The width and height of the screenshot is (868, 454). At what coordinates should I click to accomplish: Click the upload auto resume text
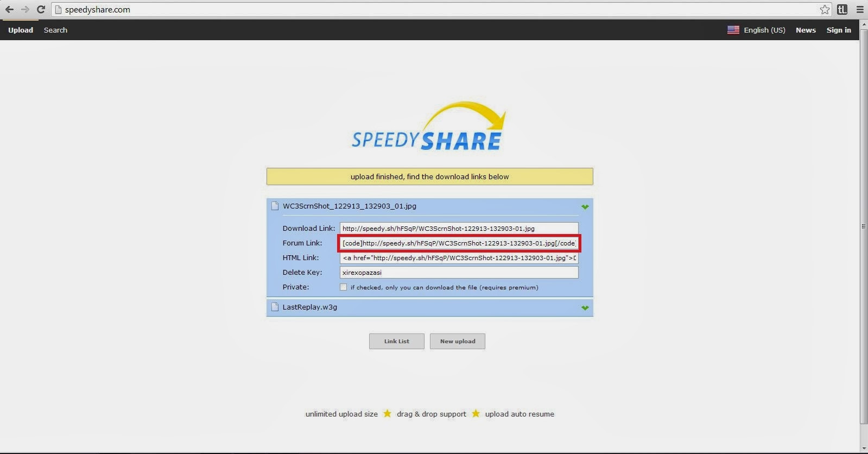click(519, 414)
